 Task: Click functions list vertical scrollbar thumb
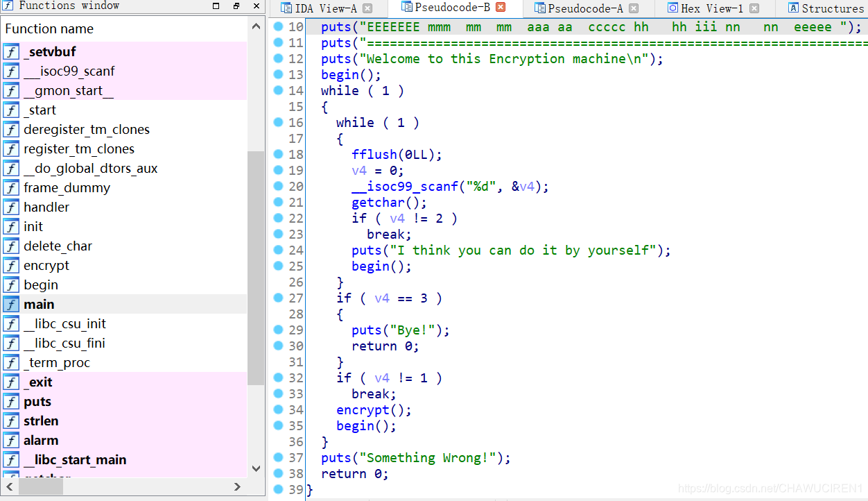pos(256,268)
